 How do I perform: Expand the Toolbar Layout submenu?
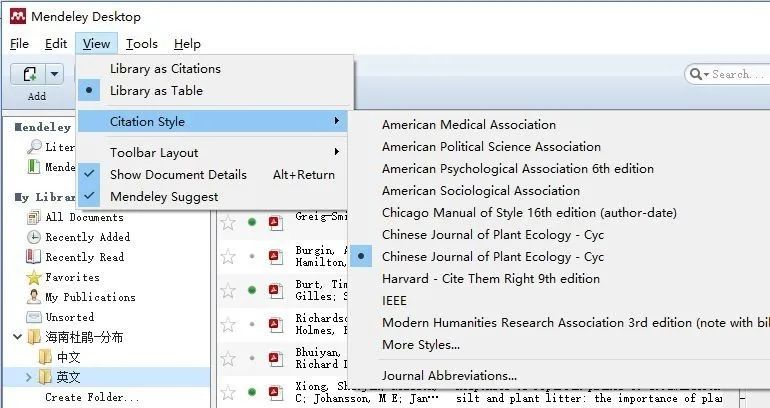click(x=212, y=153)
